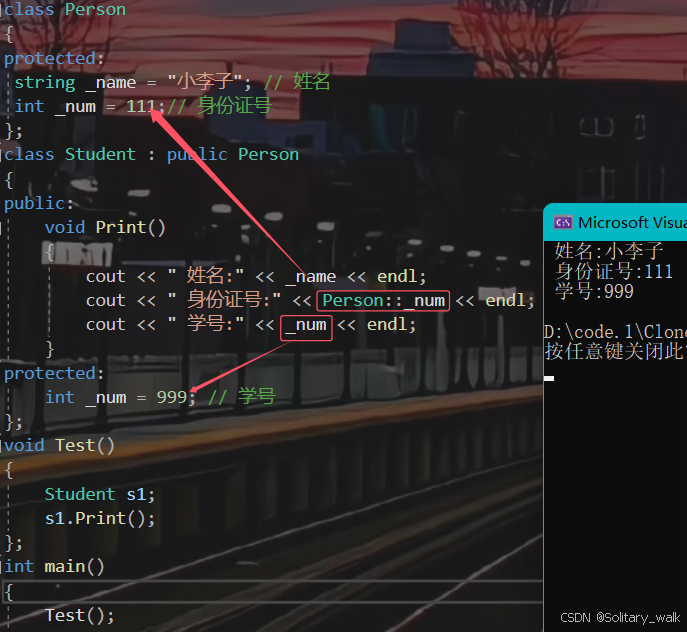Click 'public Person' base class specifier
687x632 pixels.
click(233, 154)
